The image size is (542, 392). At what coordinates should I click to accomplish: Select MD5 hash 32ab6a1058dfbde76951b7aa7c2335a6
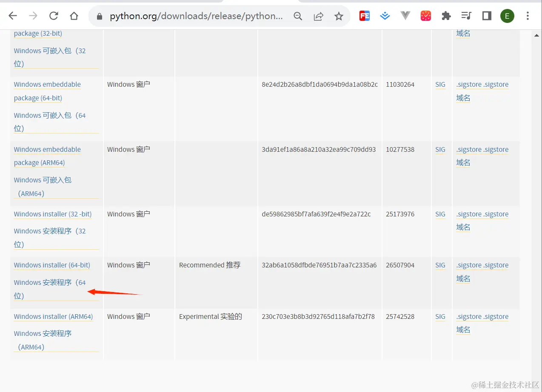(x=319, y=265)
